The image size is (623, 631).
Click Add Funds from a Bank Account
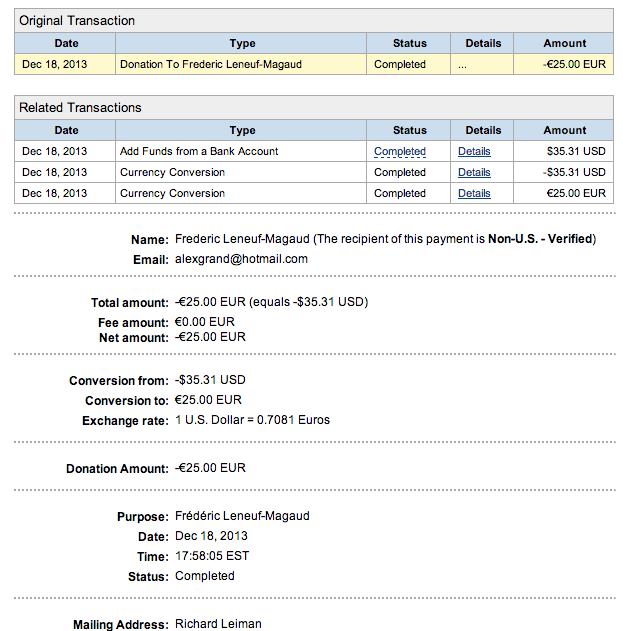[199, 152]
